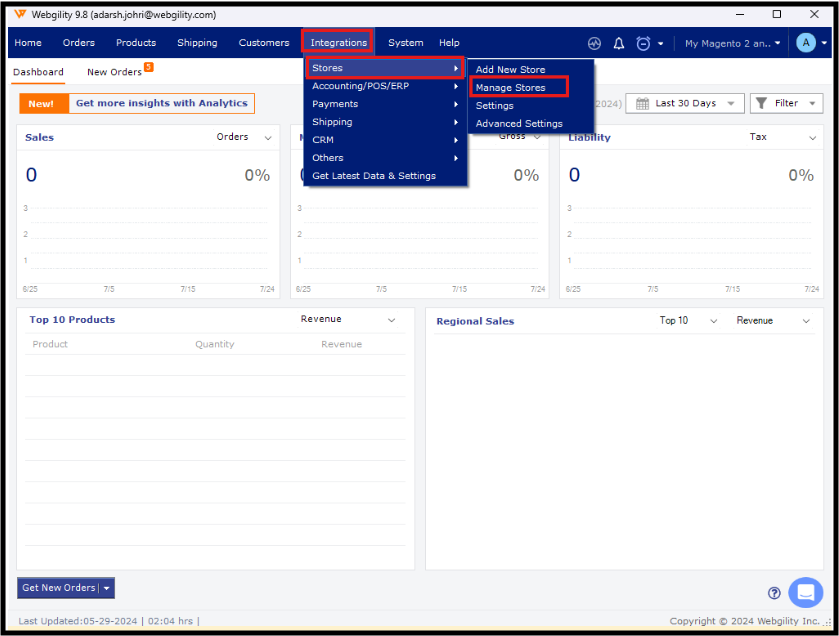Image resolution: width=839 pixels, height=636 pixels.
Task: Select Shipping in the Integrations dropdown menu
Action: (x=385, y=122)
